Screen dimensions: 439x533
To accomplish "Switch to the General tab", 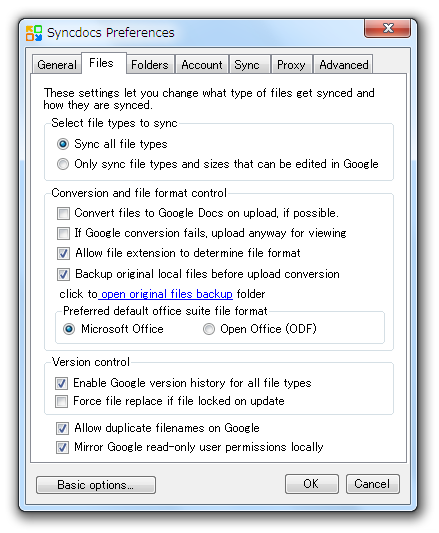I will [57, 64].
